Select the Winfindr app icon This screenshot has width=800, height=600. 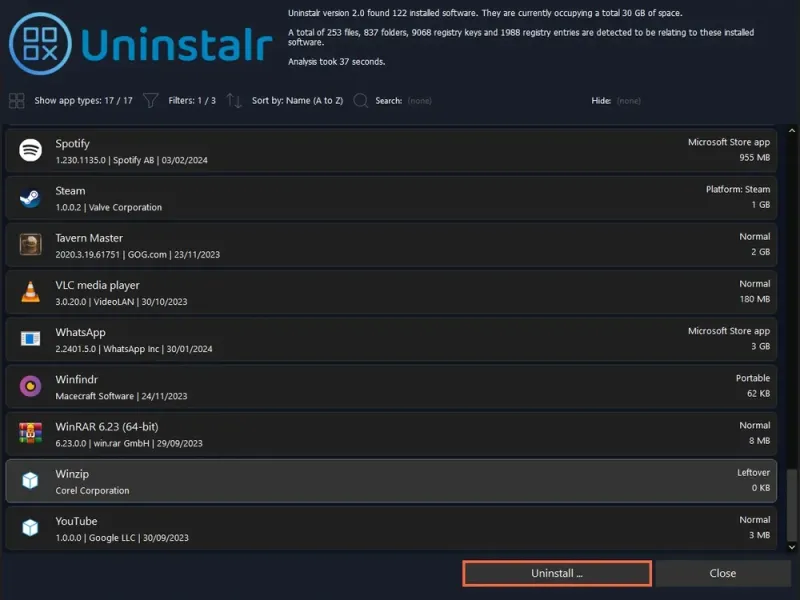coord(31,386)
